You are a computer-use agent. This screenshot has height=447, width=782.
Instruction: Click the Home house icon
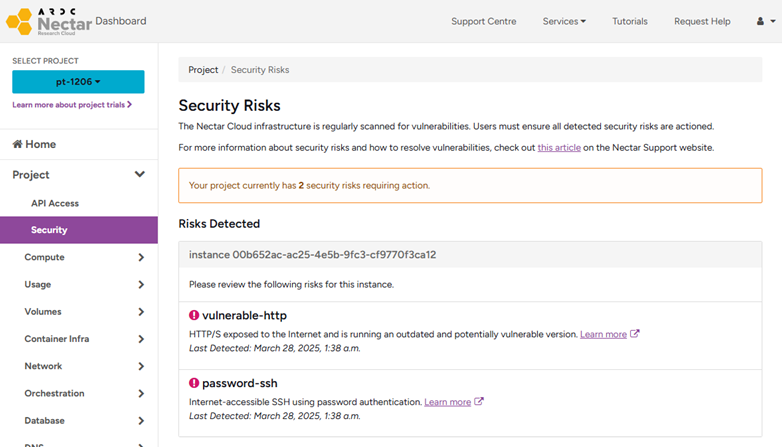click(x=17, y=144)
